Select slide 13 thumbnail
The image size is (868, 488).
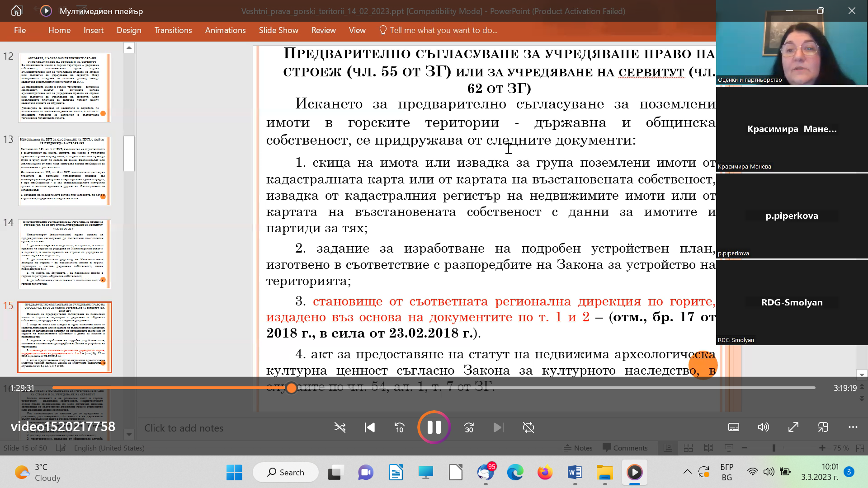point(64,171)
